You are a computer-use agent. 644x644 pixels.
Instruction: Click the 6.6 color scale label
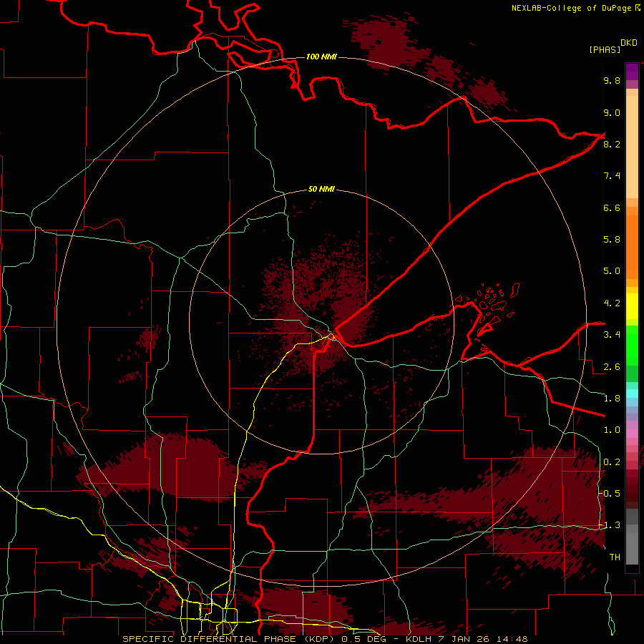[612, 208]
